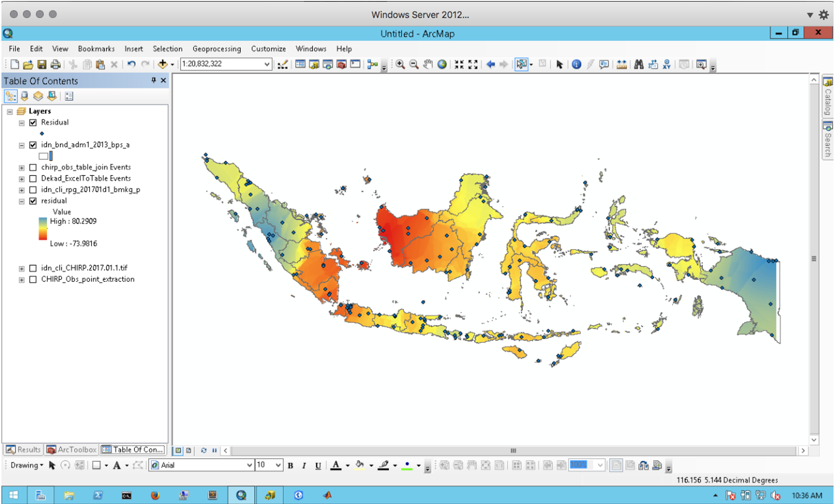This screenshot has height=504, width=835.
Task: Open the map scale dropdown
Action: (266, 64)
